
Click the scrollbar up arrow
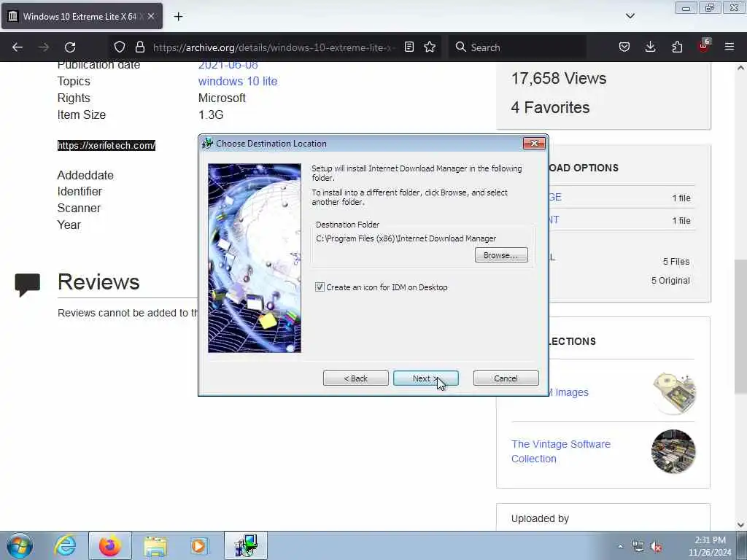click(x=740, y=68)
